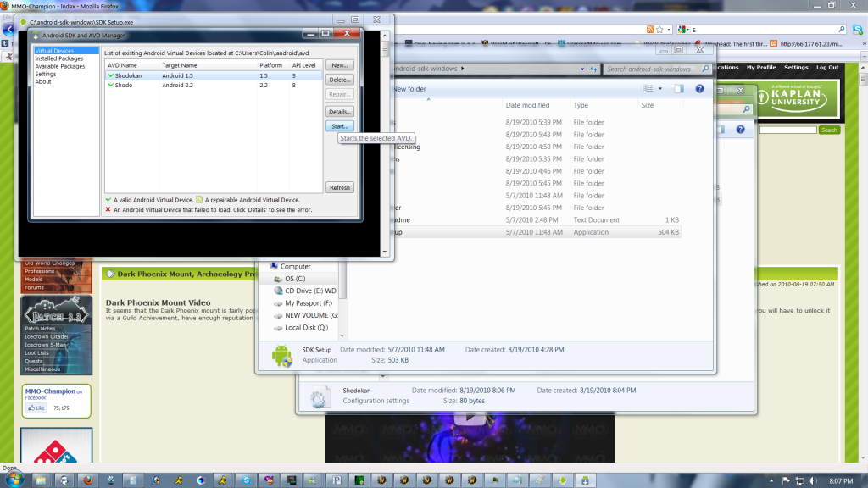Click the New... AVD button
This screenshot has width=868, height=488.
(x=339, y=65)
